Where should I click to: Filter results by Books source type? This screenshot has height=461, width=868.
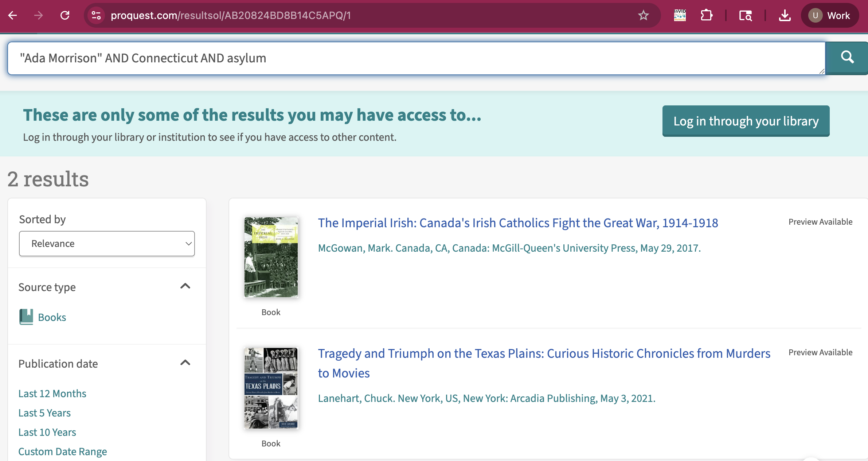point(52,317)
